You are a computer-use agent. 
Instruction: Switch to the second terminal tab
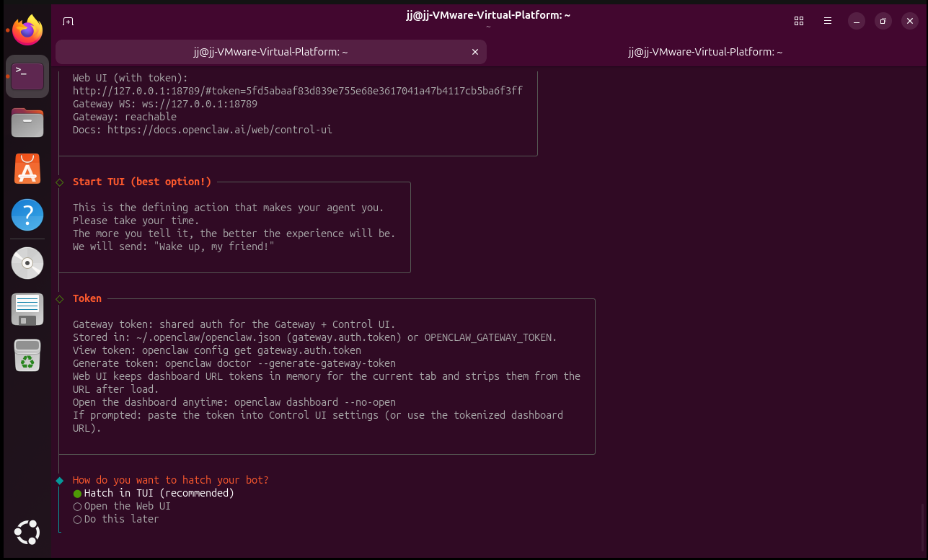pos(704,52)
